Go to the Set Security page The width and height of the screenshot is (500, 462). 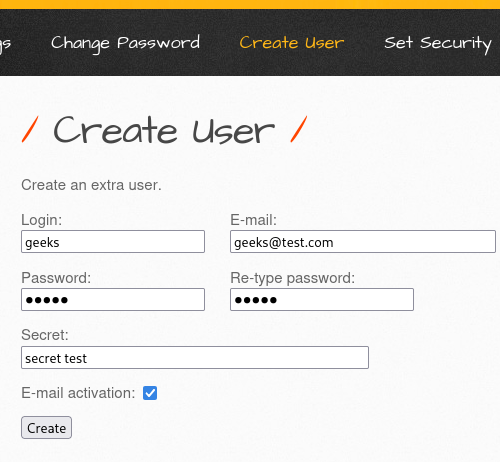(x=438, y=44)
